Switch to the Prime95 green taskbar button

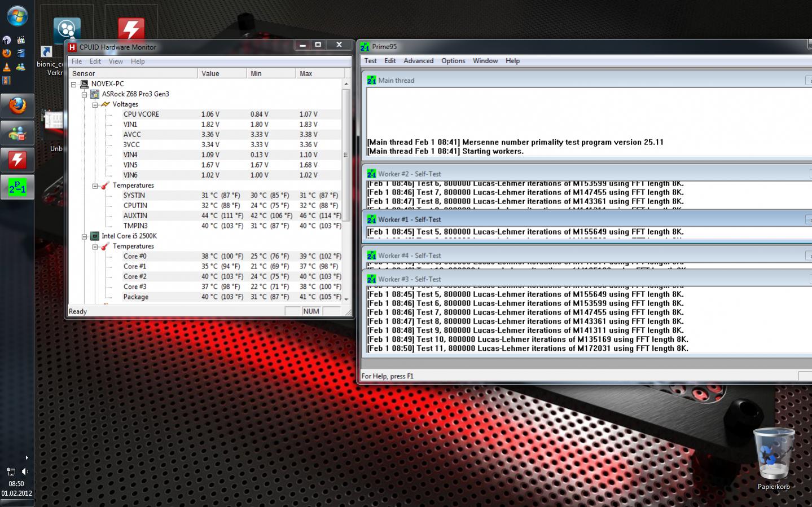(x=17, y=187)
